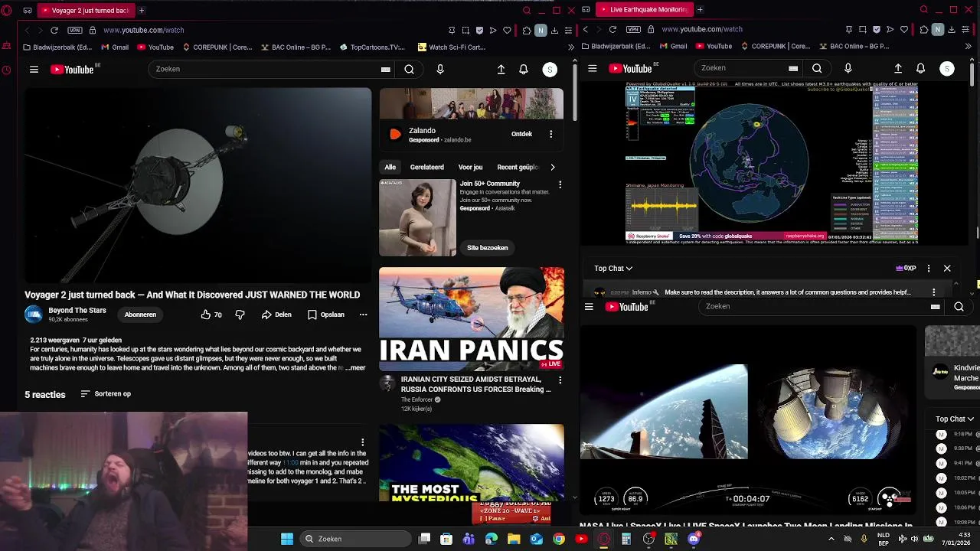The height and width of the screenshot is (551, 980).
Task: Open a new tab in the left browser window
Action: point(142,10)
